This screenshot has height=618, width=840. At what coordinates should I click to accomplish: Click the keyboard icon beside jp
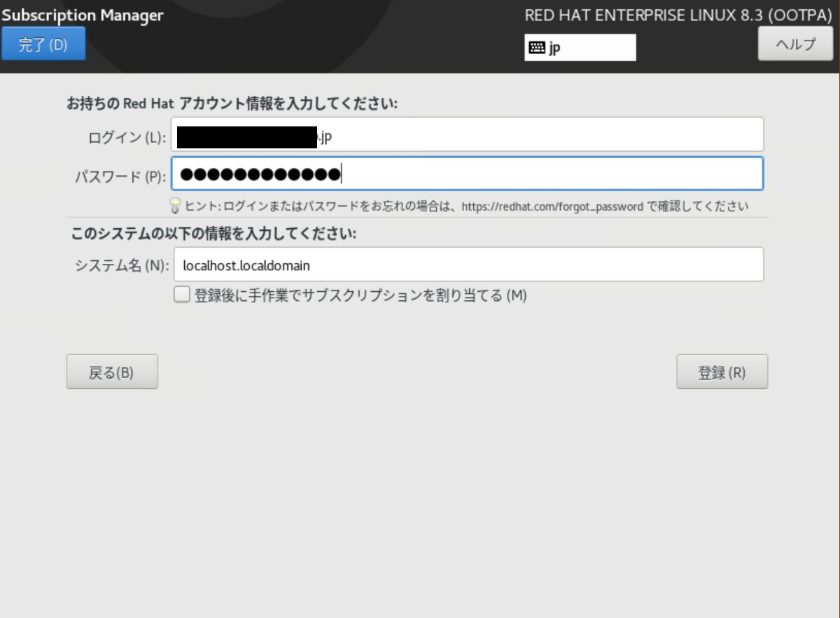[x=536, y=48]
